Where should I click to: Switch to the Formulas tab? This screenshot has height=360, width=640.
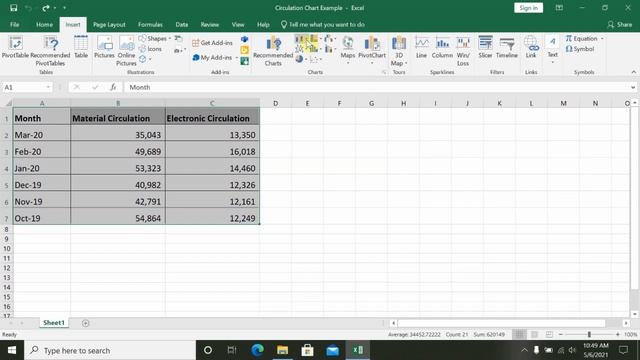tap(150, 24)
